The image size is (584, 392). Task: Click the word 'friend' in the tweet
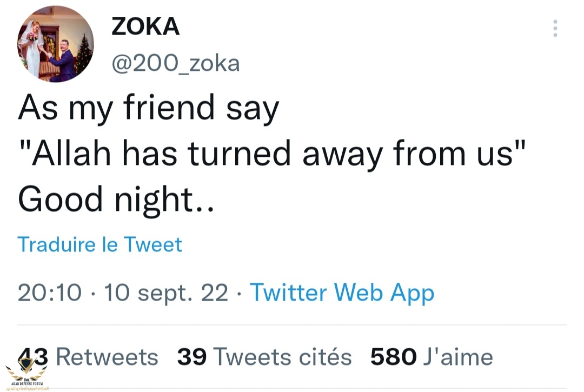coord(169,108)
